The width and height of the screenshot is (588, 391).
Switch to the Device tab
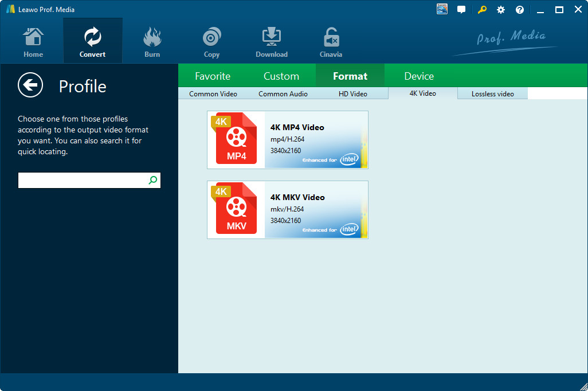click(x=419, y=76)
